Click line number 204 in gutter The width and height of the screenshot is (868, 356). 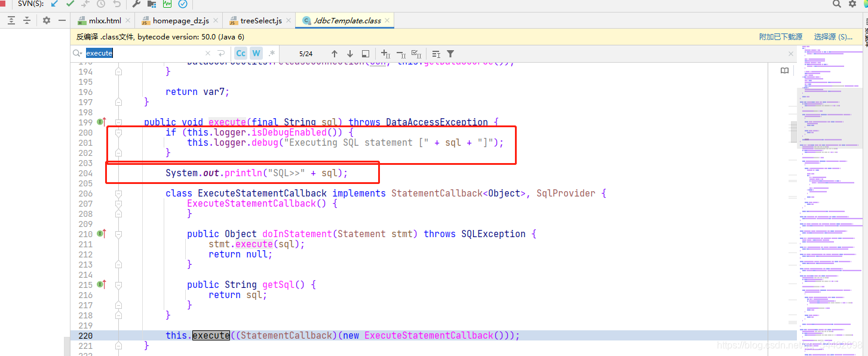tap(85, 173)
